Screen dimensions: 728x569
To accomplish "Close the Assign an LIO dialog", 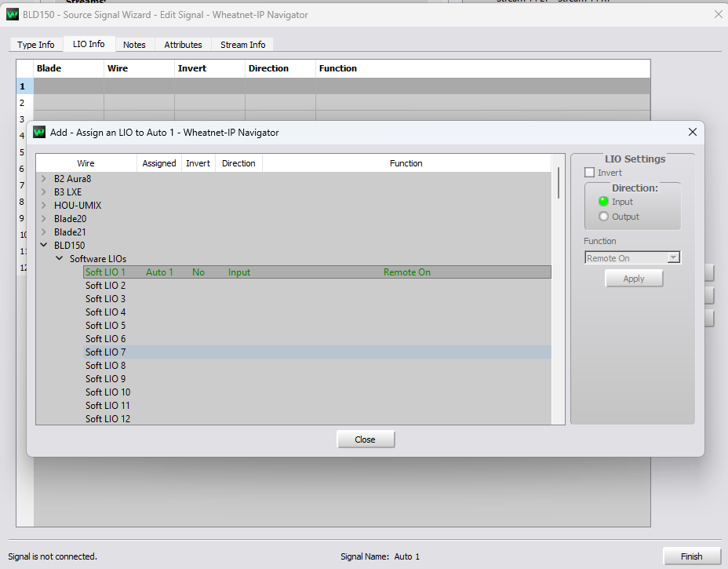I will 692,132.
